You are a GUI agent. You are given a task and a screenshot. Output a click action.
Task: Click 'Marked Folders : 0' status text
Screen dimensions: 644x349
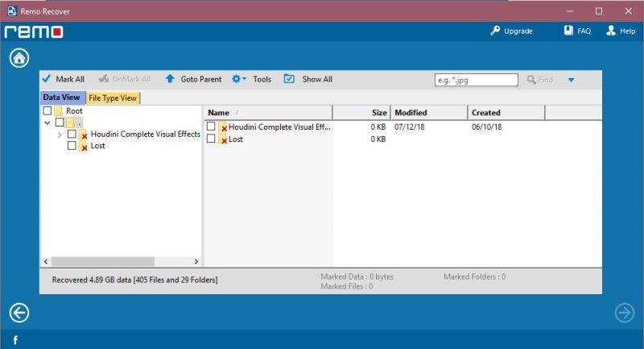pyautogui.click(x=474, y=276)
